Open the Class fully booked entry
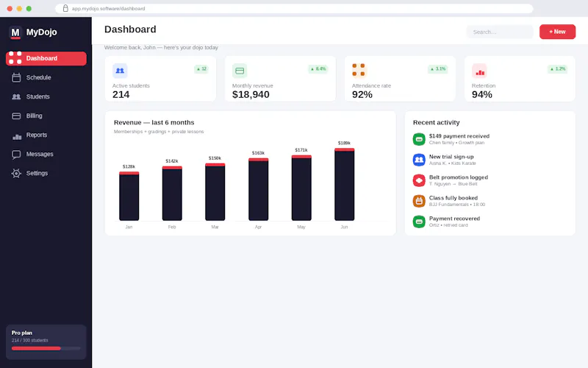This screenshot has width=588, height=368. pyautogui.click(x=490, y=201)
